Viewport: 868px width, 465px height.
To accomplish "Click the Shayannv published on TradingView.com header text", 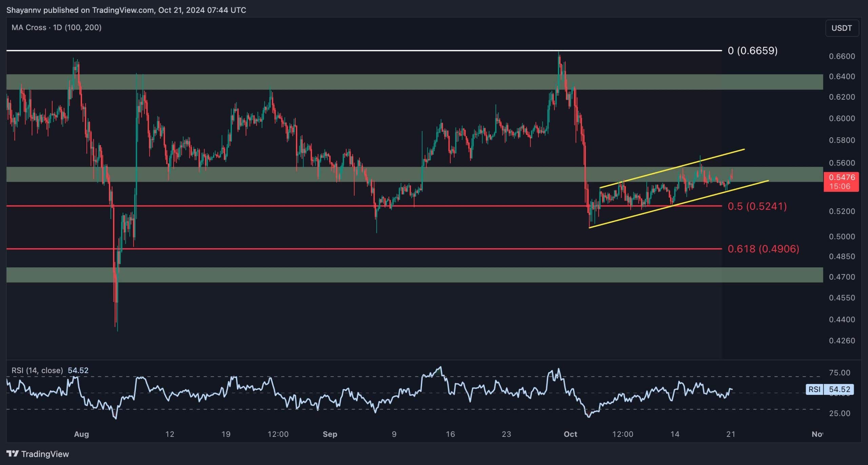I will tap(126, 10).
